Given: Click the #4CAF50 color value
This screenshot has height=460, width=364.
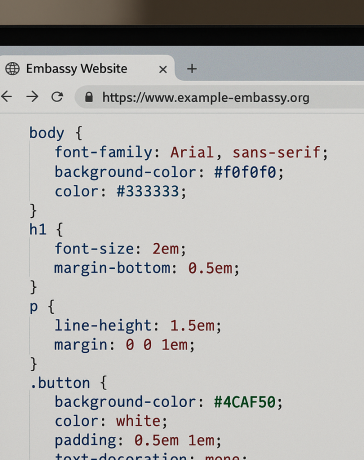Looking at the screenshot, I should [245, 402].
